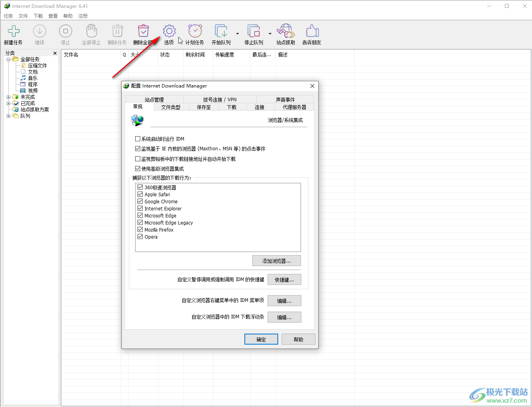Select 视频 category in tree

[33, 91]
